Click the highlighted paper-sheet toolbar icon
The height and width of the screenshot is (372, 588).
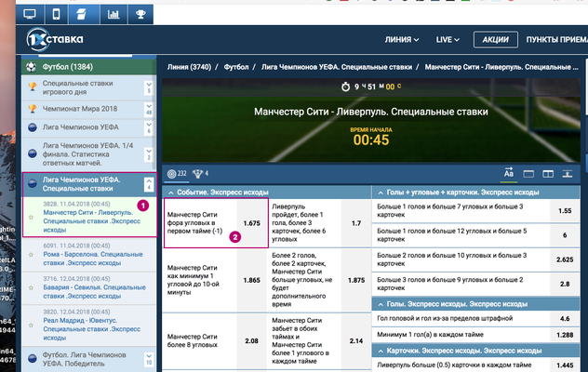[x=81, y=14]
